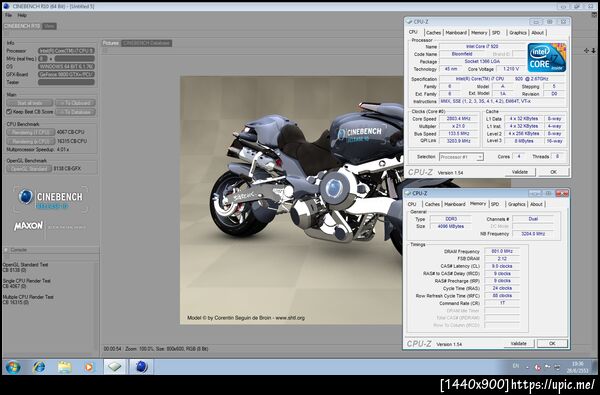Click the MAXON logo in left panel
The width and height of the screenshot is (600, 395).
click(28, 226)
